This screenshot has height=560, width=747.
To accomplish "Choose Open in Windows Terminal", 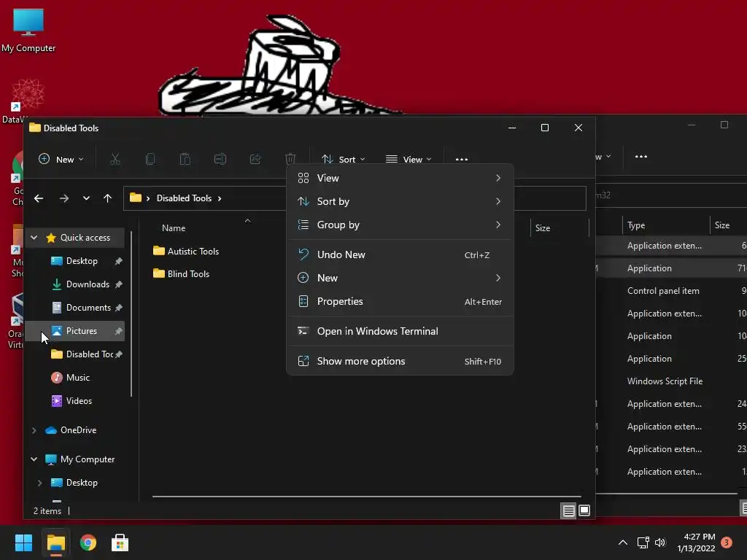I will (x=400, y=331).
